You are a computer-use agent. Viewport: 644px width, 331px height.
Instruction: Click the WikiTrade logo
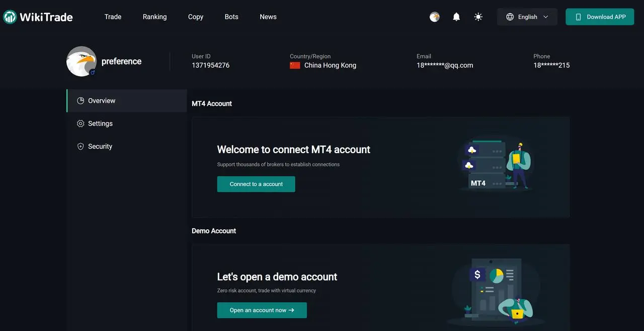coord(38,17)
